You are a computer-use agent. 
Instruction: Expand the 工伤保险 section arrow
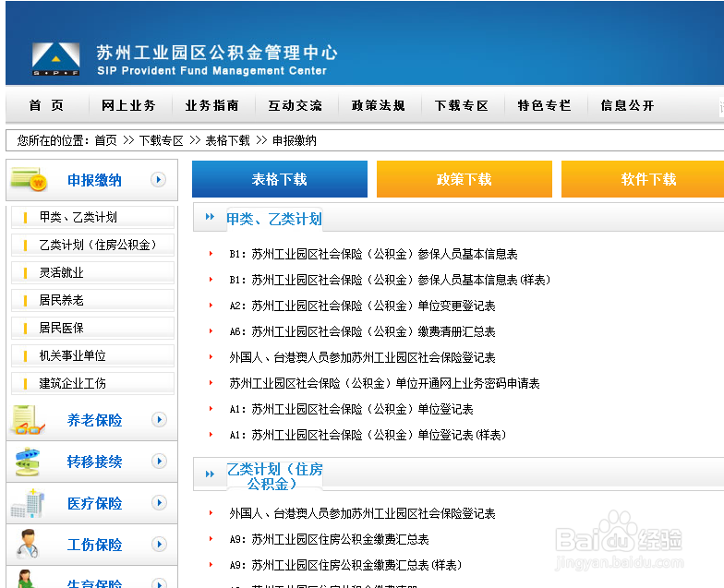coord(159,545)
